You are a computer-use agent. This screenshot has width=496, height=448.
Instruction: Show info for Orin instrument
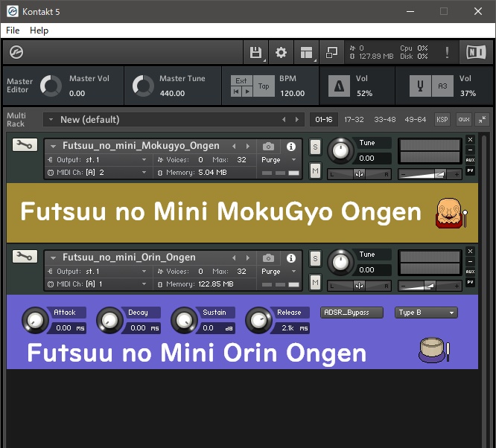click(x=291, y=258)
